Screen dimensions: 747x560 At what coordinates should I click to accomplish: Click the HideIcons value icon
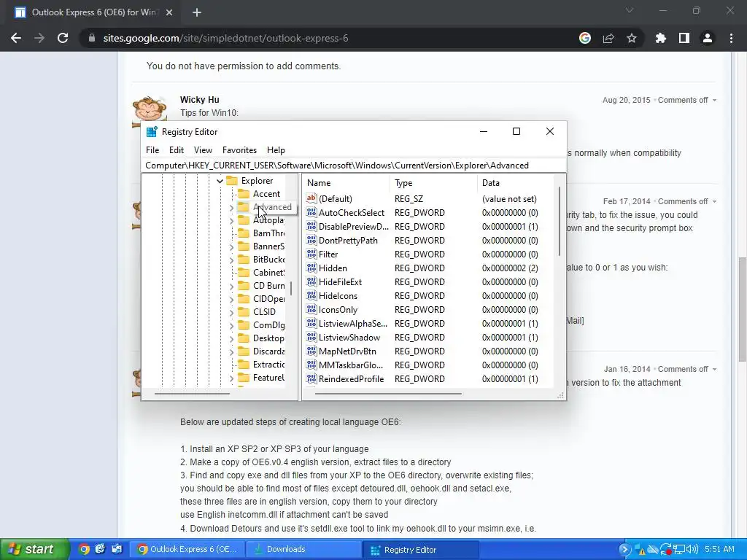(311, 295)
